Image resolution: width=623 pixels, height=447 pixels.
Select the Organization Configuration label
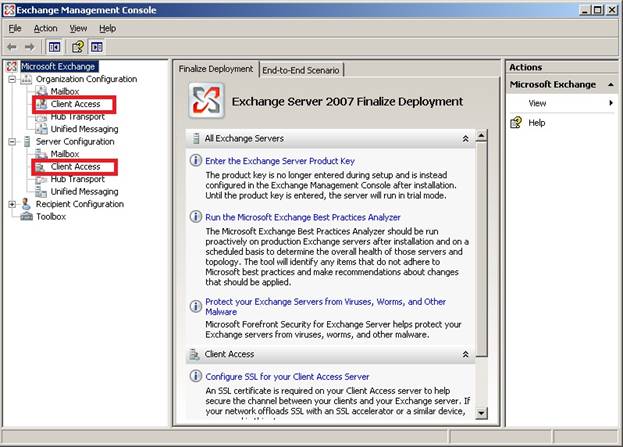[86, 79]
